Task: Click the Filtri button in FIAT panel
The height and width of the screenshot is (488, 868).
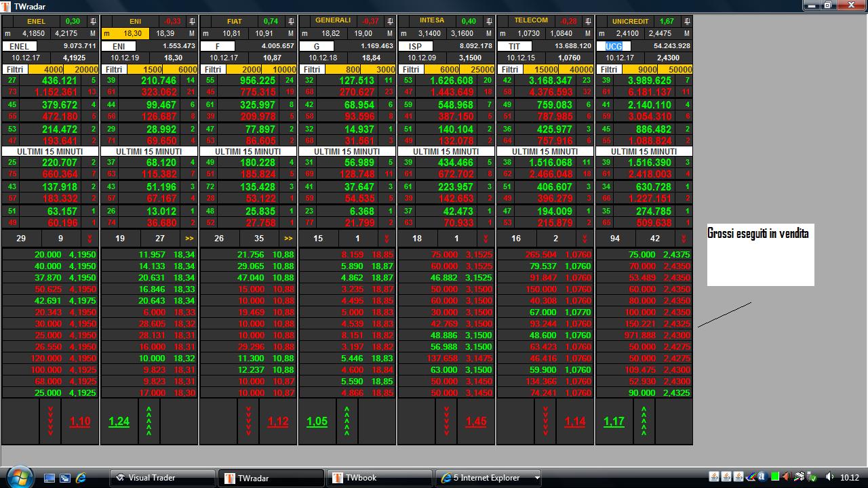Action: [213, 69]
